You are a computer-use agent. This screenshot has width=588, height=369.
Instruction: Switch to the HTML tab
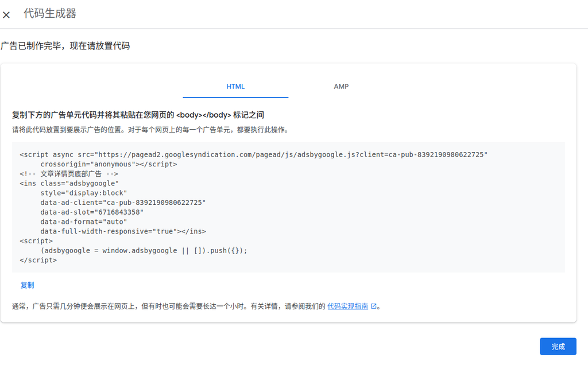(x=235, y=87)
